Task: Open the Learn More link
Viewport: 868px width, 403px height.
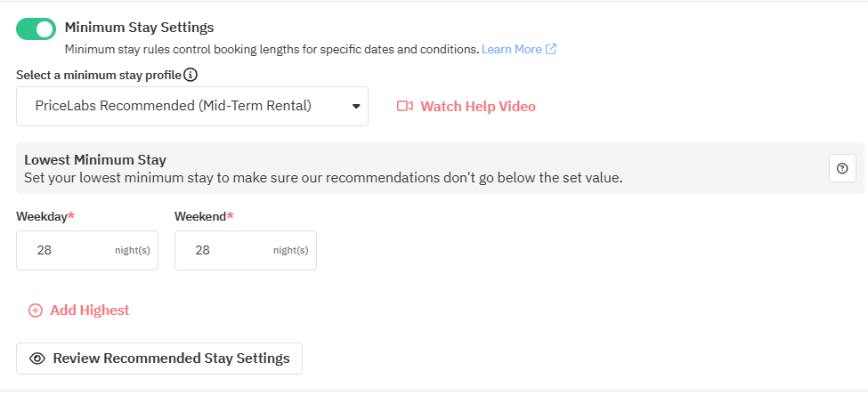Action: pyautogui.click(x=511, y=49)
